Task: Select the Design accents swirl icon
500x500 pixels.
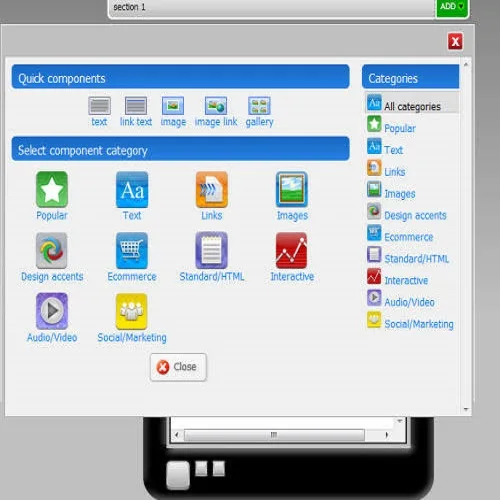Action: [52, 251]
